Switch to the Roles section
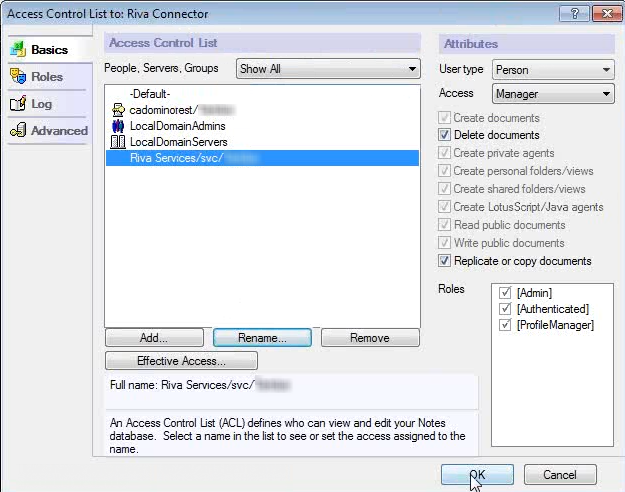625x492 pixels. [x=47, y=76]
